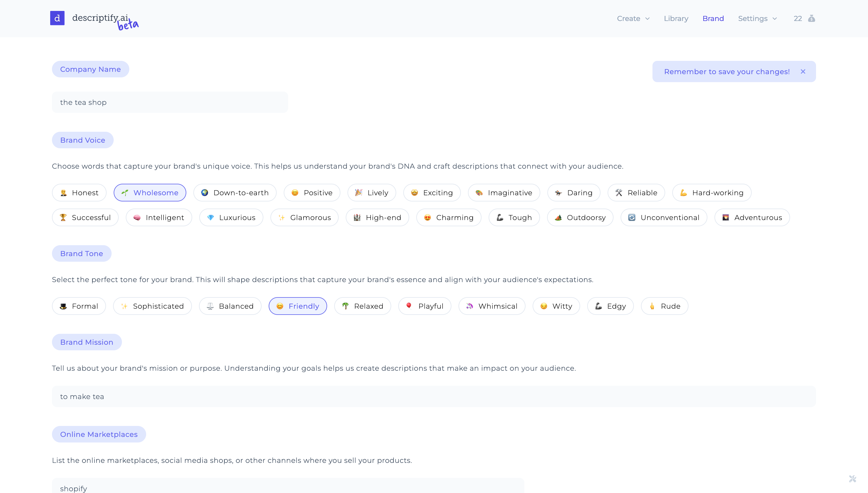Click the Brand Mission text field
Image resolution: width=868 pixels, height=493 pixels.
[x=433, y=396]
